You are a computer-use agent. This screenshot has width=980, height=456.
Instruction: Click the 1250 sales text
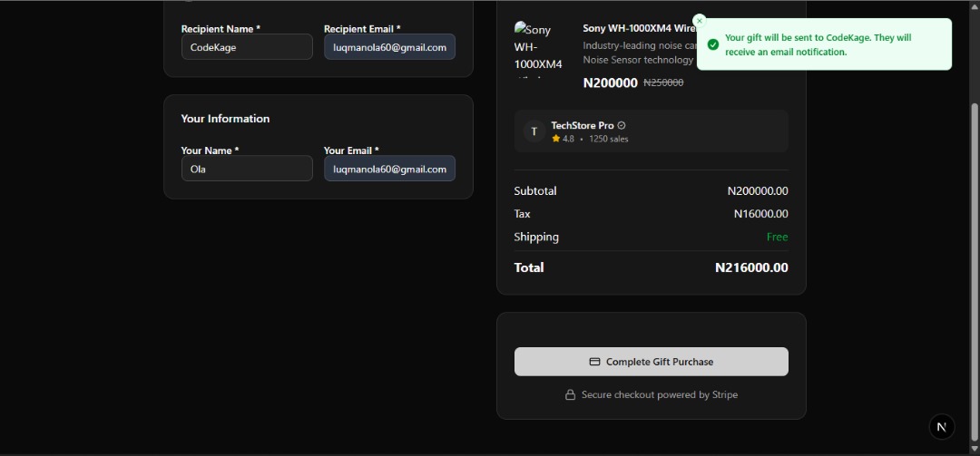(609, 139)
